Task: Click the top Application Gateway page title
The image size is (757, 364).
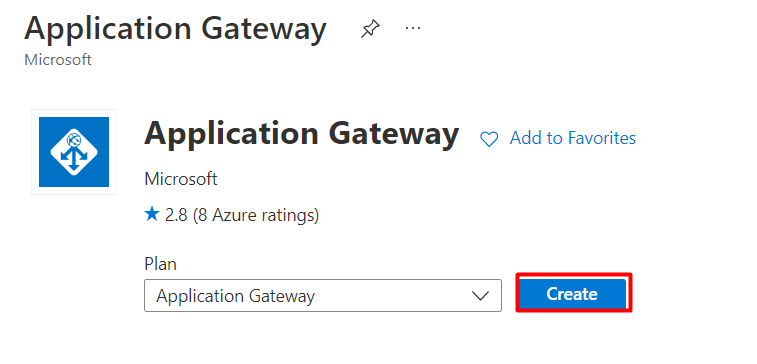Action: pos(175,29)
